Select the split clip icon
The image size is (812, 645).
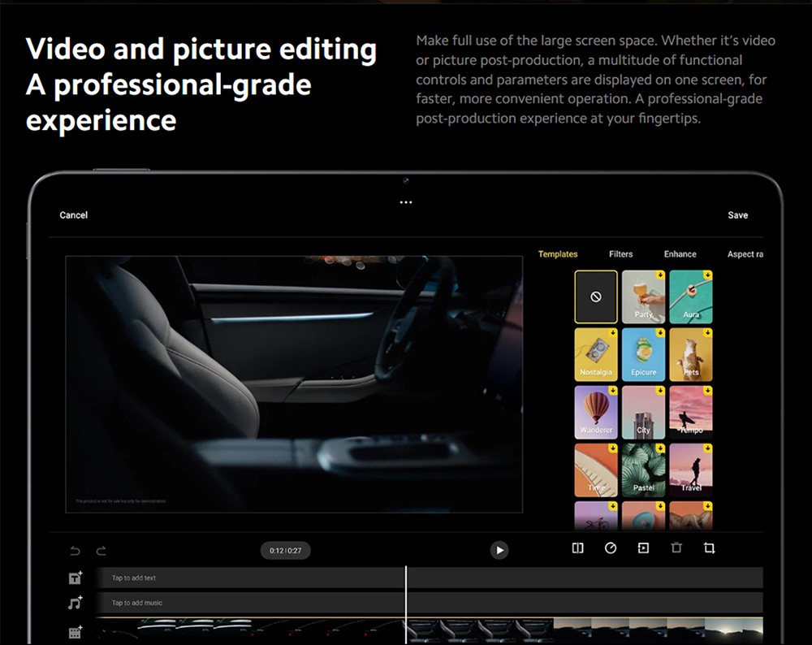[x=577, y=548]
